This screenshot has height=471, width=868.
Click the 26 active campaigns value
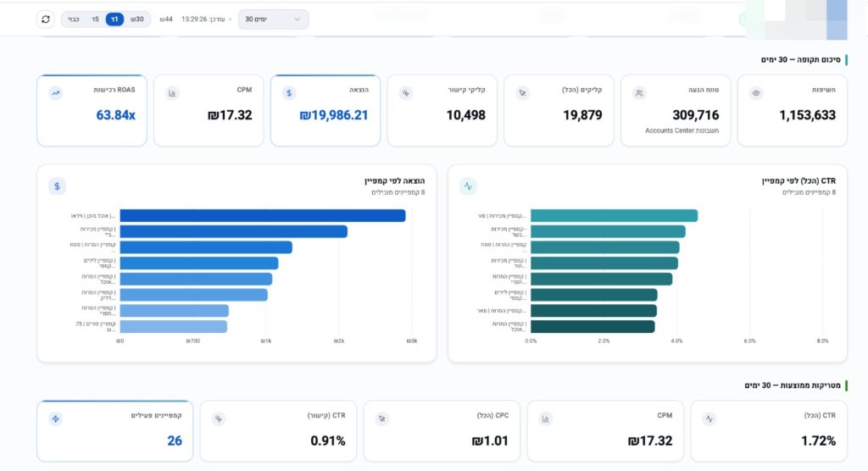(175, 441)
